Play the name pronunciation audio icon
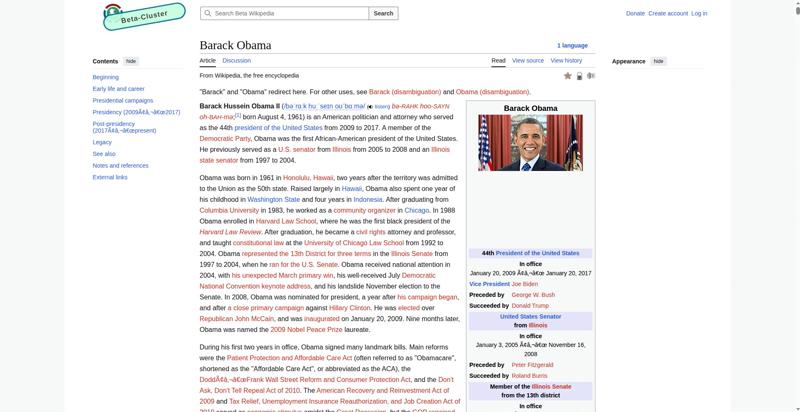 (x=370, y=107)
